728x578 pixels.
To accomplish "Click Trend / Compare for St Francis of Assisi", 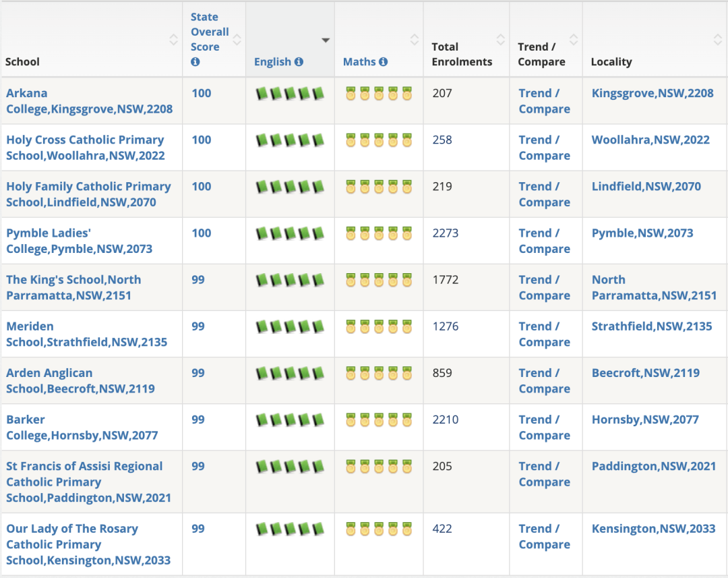I will click(x=545, y=474).
